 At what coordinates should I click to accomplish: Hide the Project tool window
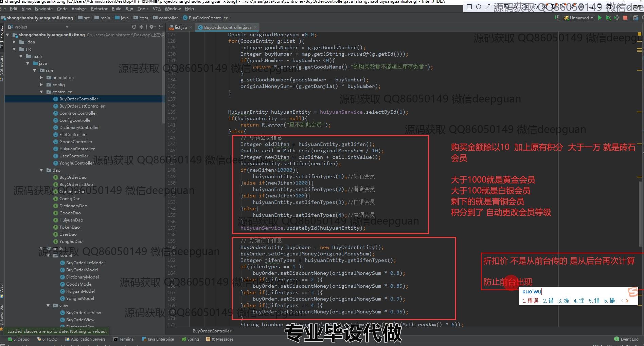pos(161,27)
